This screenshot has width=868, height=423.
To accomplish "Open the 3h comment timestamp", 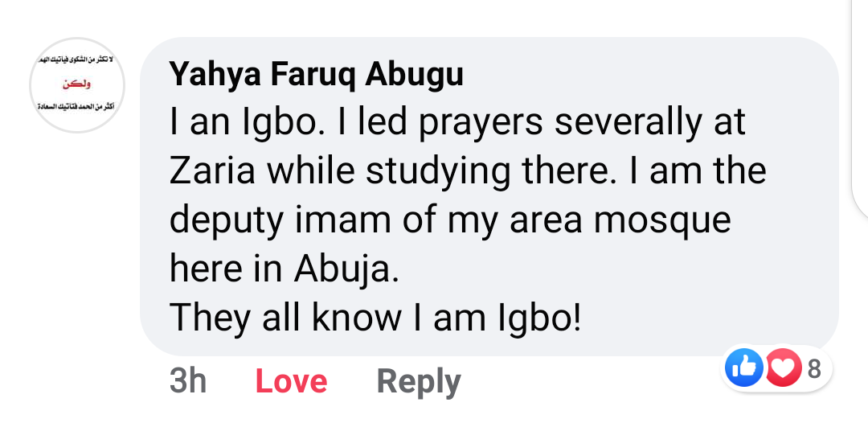I will coord(188,381).
